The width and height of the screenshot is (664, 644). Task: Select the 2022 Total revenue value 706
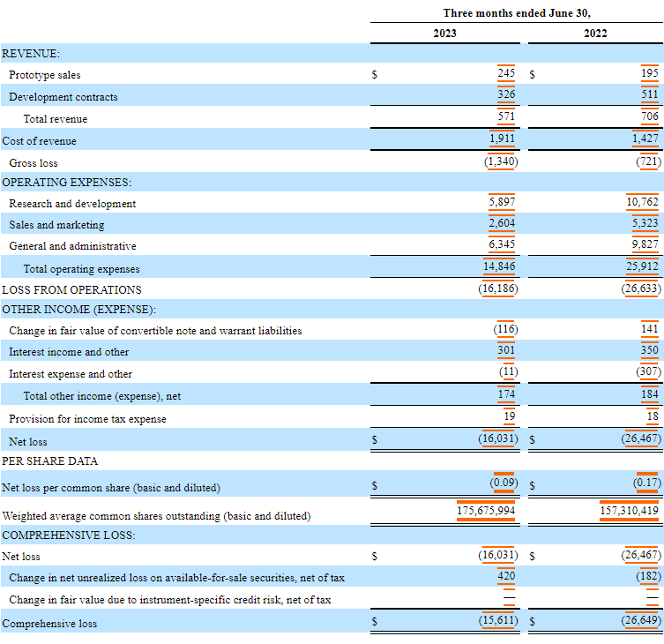tap(649, 116)
